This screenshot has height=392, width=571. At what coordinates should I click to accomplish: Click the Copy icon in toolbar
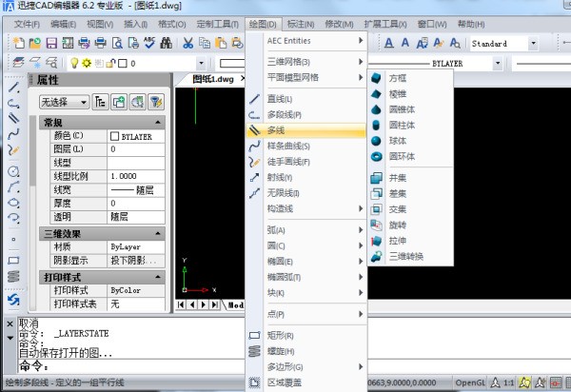[205, 44]
